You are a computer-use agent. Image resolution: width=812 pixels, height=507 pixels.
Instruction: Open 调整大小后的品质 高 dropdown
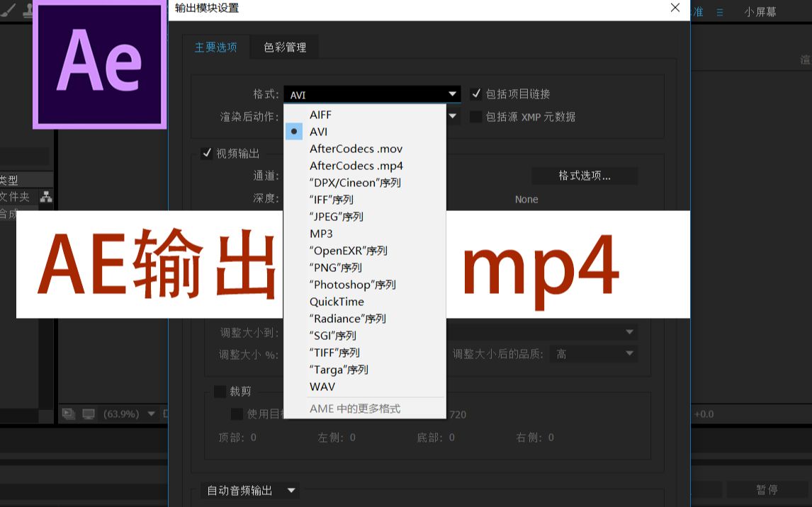point(594,354)
